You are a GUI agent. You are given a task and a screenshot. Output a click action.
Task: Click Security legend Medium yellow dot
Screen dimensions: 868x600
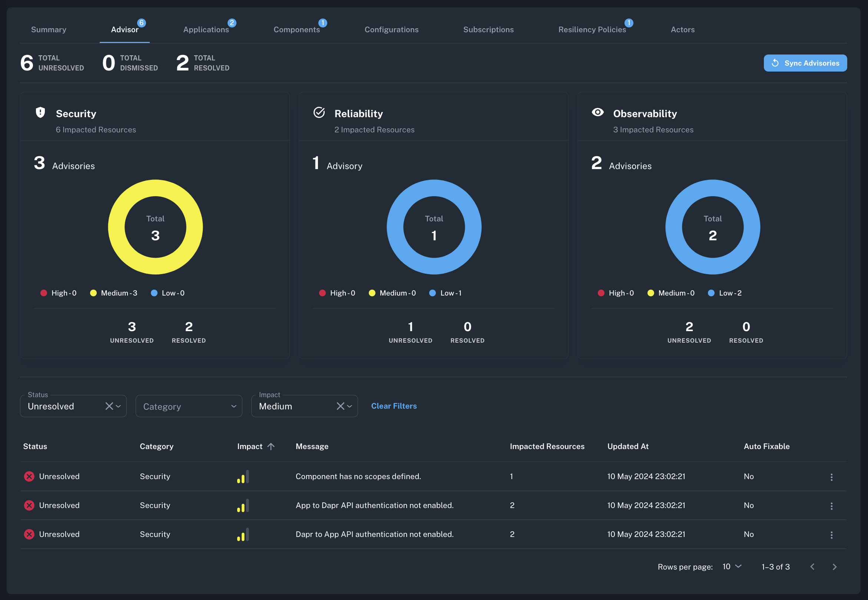(x=93, y=293)
